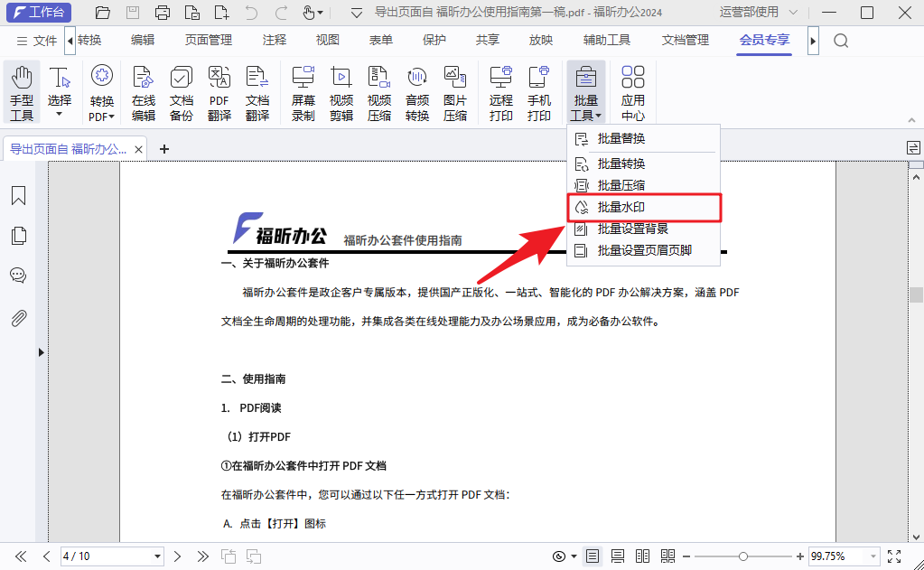Click the 工作台 workspace button
924x570 pixels.
38,13
